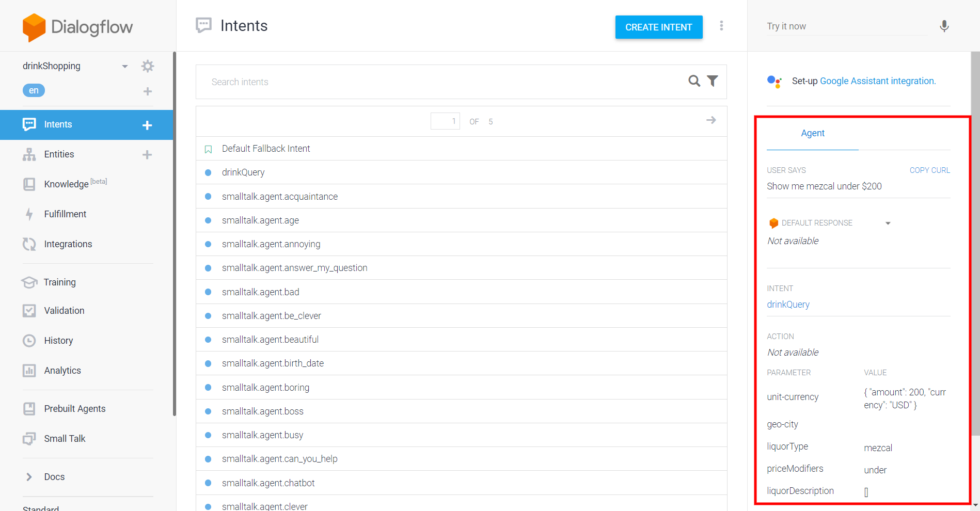Open smalltalk.agent.be_clever intent
Image resolution: width=980 pixels, height=511 pixels.
(x=462, y=316)
